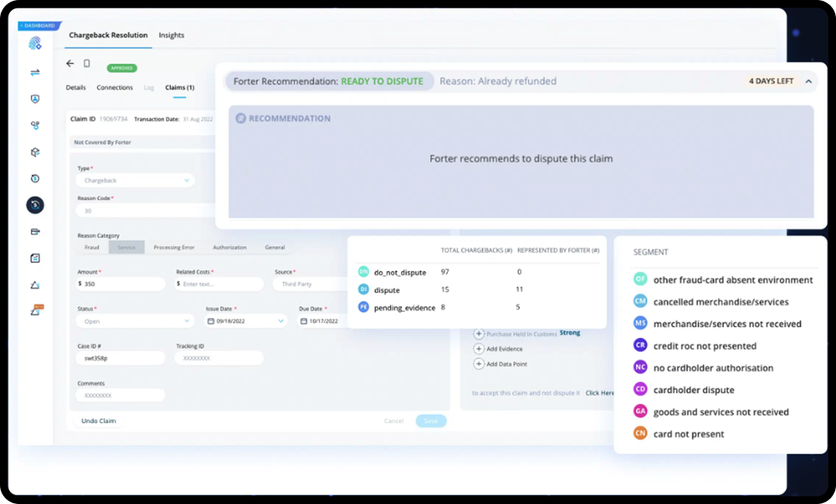The width and height of the screenshot is (836, 504).
Task: Open the Connections tab
Action: (114, 87)
